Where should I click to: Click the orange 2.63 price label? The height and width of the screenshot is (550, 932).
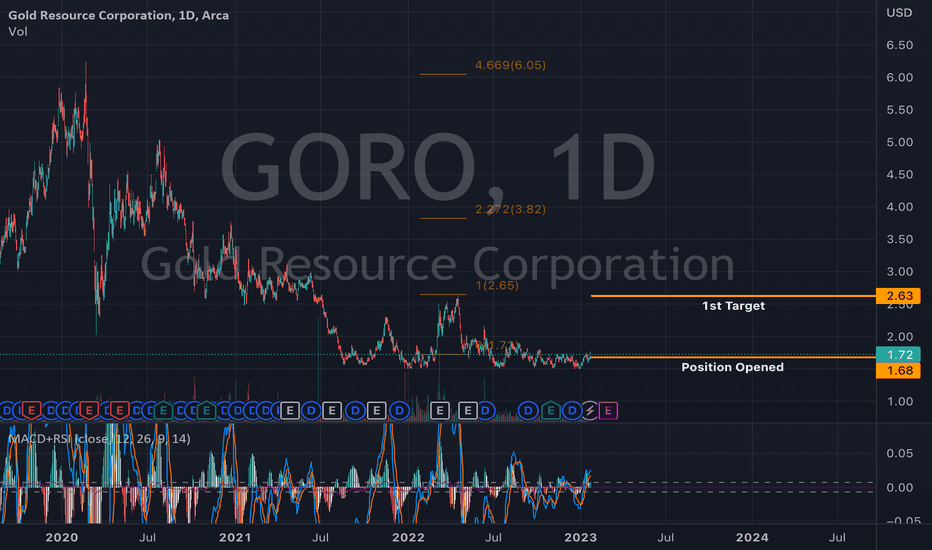[x=898, y=296]
